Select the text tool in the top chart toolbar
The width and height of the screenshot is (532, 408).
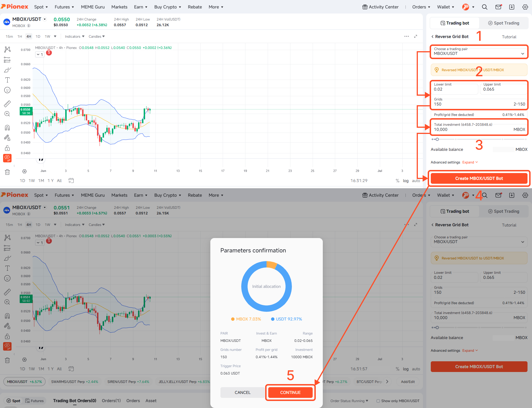coord(7,80)
